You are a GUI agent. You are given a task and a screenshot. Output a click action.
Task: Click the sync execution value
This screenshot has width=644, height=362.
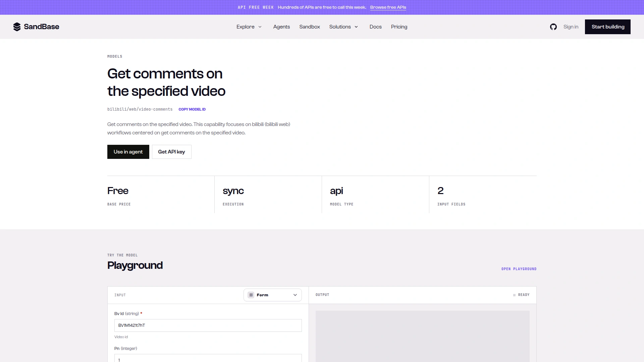pyautogui.click(x=233, y=191)
